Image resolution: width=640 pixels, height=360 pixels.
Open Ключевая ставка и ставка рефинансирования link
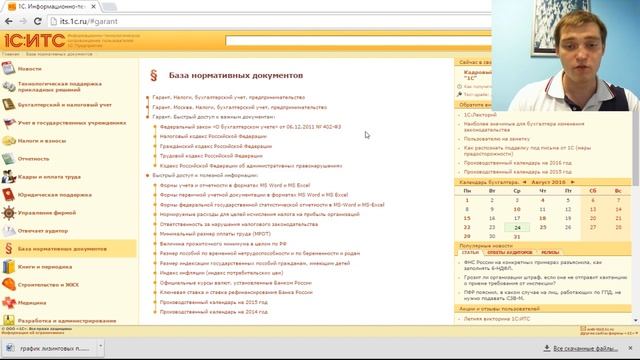236,292
